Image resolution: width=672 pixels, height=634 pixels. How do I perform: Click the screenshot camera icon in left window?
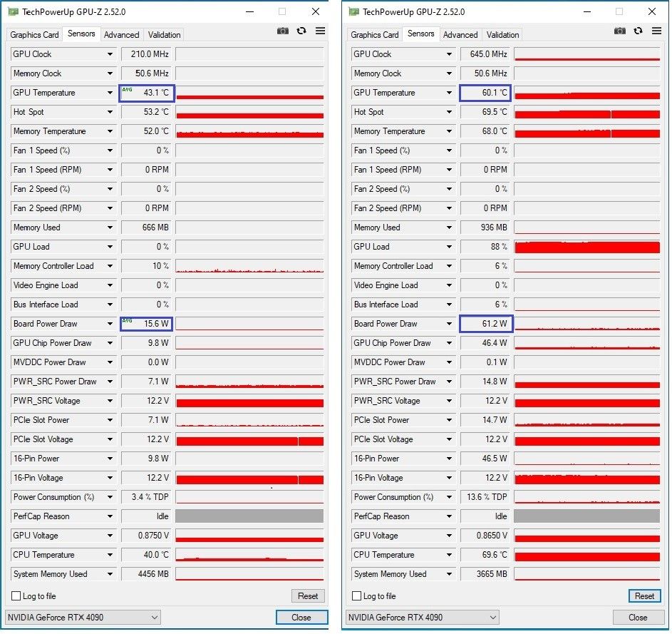[283, 31]
